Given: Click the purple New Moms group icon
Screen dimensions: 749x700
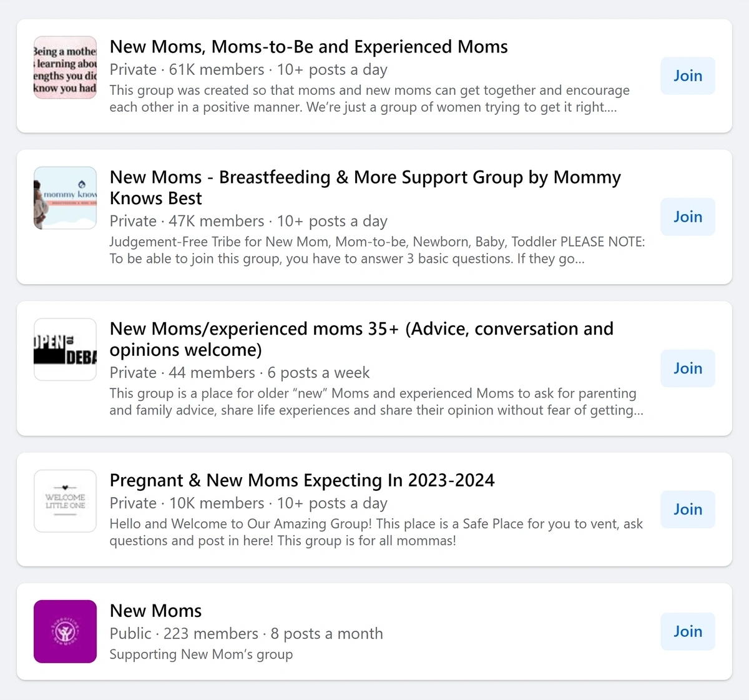Looking at the screenshot, I should pos(65,631).
